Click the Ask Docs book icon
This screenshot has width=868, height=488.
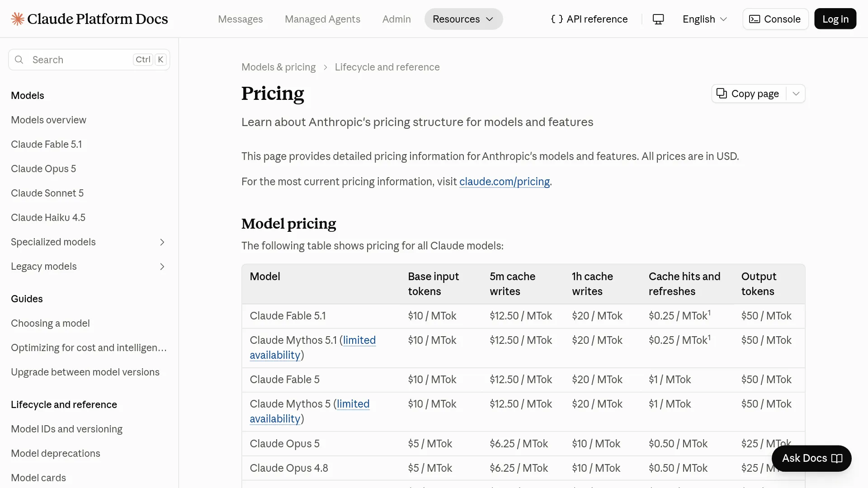(x=837, y=458)
